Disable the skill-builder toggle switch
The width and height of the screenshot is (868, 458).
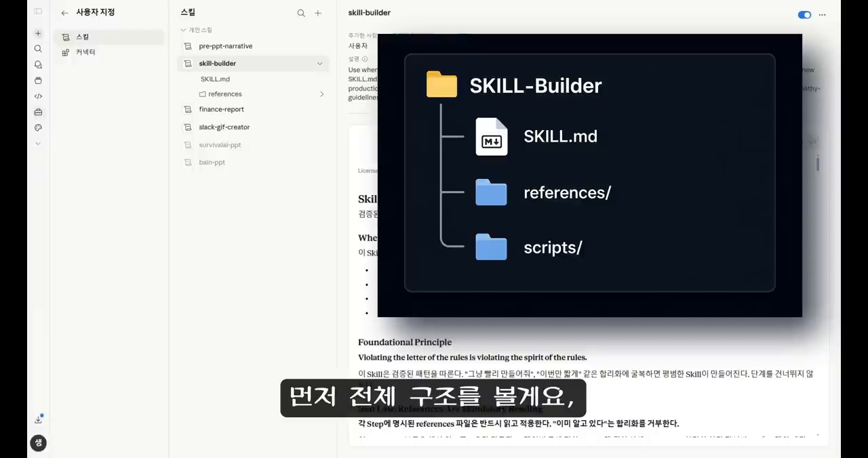pyautogui.click(x=804, y=14)
